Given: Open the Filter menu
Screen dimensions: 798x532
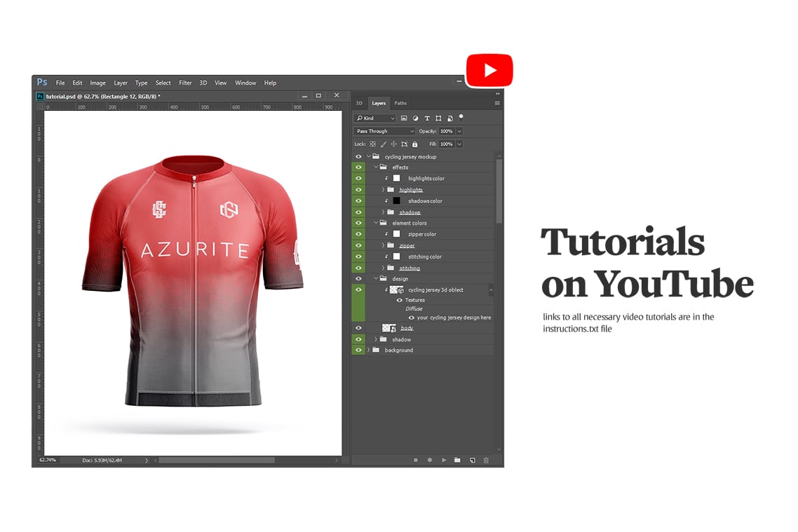Looking at the screenshot, I should (x=184, y=83).
